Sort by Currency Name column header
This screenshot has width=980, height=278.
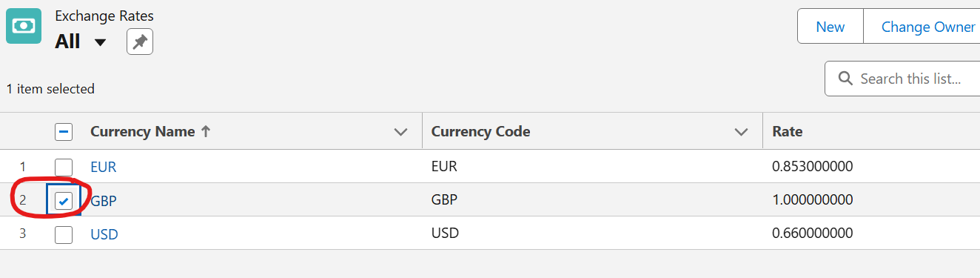[143, 132]
